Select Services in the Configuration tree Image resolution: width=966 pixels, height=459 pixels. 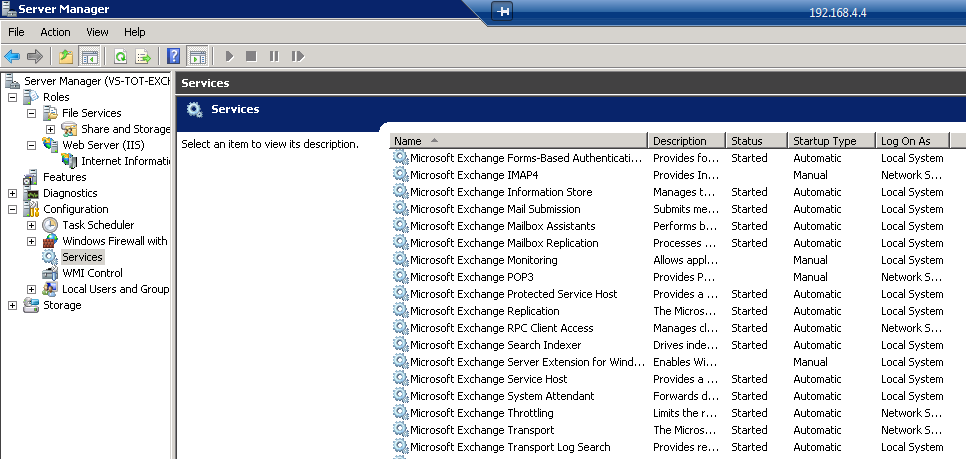82,257
